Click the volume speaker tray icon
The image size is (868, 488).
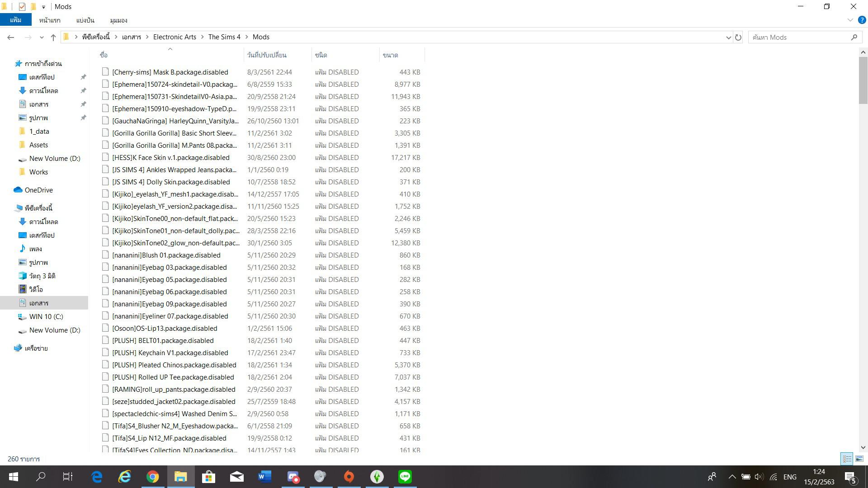point(759,477)
